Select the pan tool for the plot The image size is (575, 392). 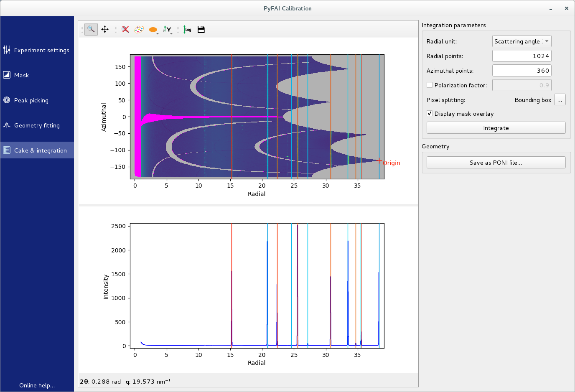tap(105, 29)
